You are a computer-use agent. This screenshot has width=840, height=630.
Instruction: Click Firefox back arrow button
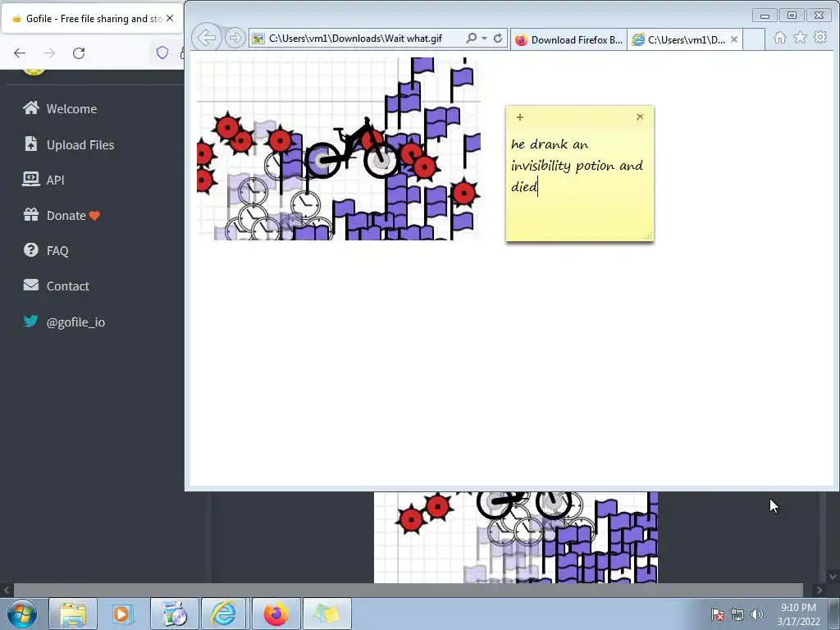(20, 53)
